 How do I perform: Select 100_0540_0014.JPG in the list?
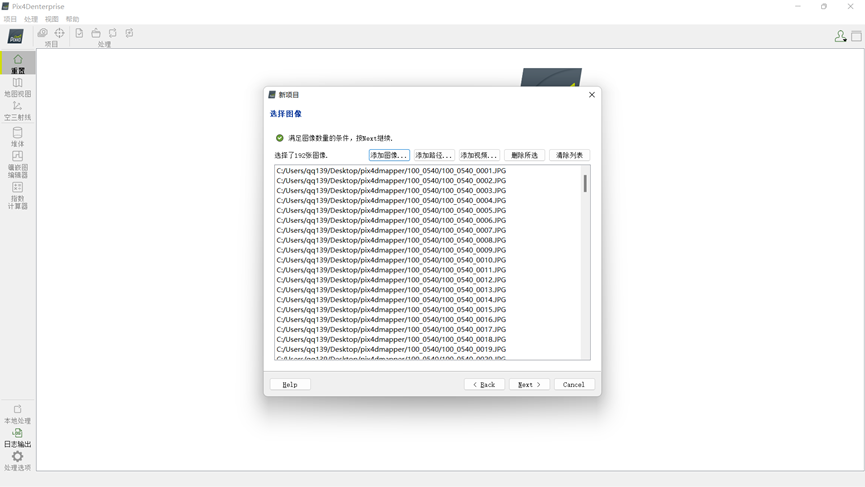(x=391, y=300)
